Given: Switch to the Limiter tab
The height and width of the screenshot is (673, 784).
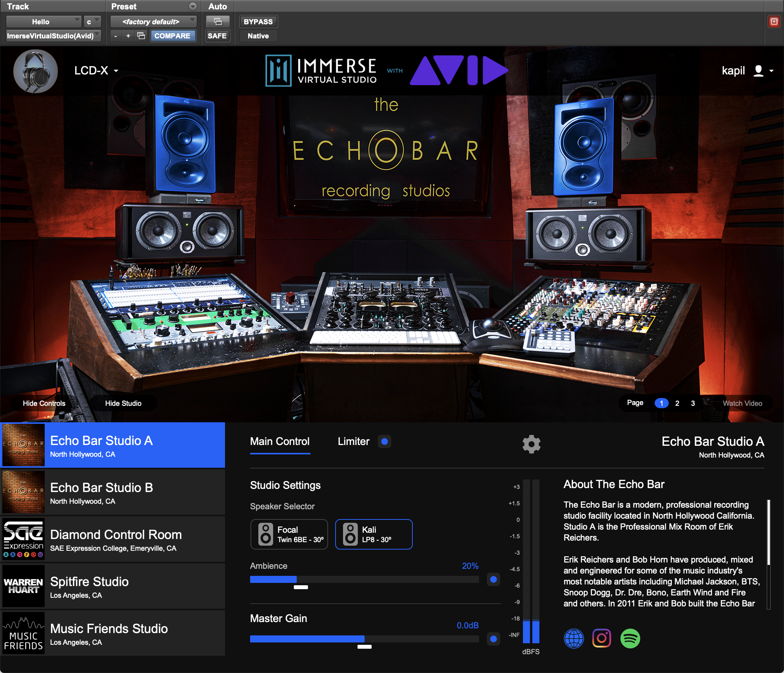Looking at the screenshot, I should coord(353,441).
